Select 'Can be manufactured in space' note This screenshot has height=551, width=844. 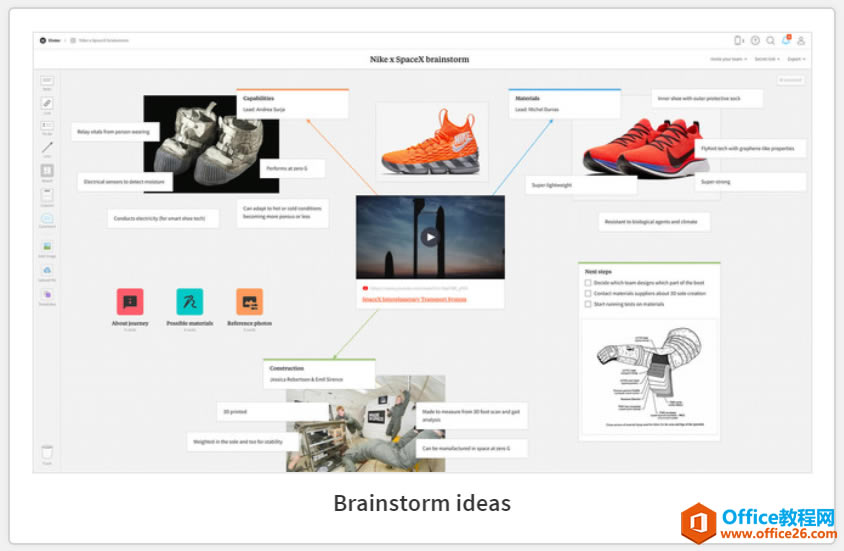pyautogui.click(x=472, y=448)
